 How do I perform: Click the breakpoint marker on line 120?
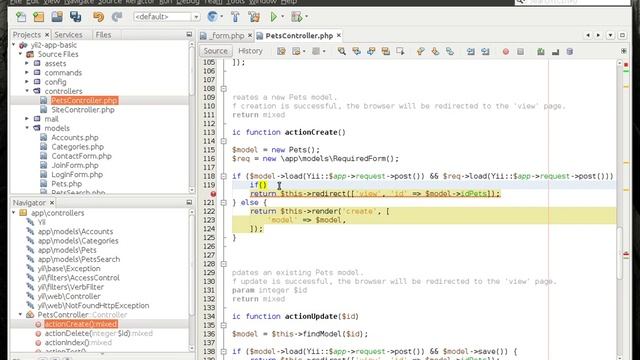click(213, 194)
